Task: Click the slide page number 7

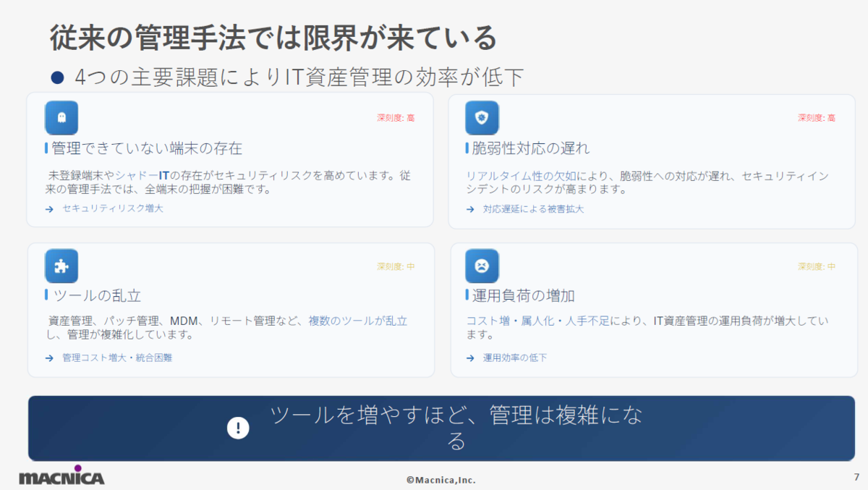Action: coord(856,478)
